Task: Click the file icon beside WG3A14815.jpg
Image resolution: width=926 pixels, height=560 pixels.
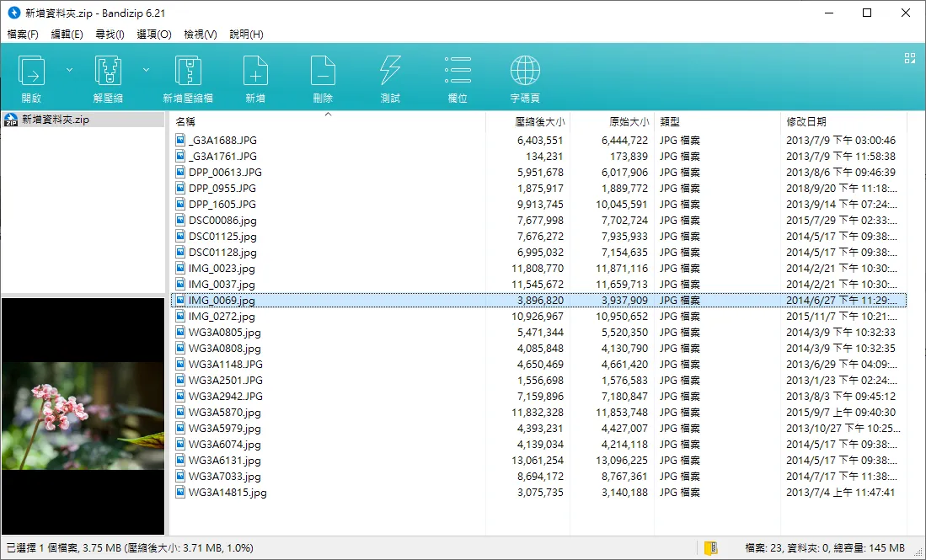Action: coord(180,492)
